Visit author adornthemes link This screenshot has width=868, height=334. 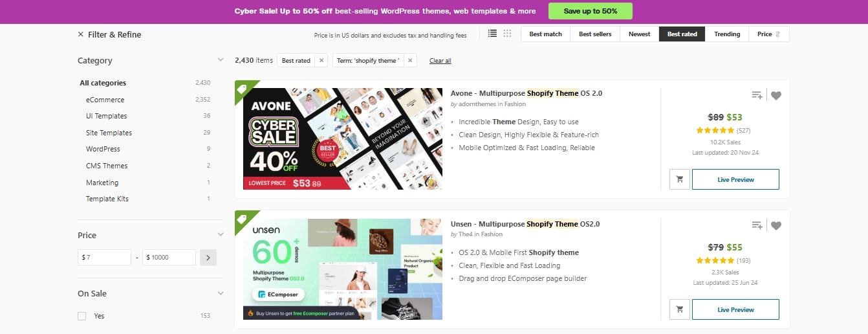tap(479, 104)
